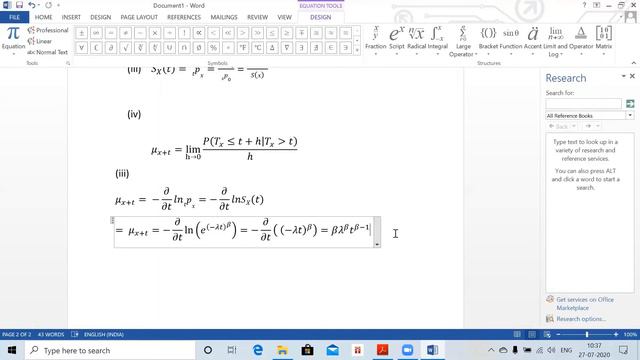The image size is (640, 360).
Task: Undo the last action
Action: click(32, 5)
